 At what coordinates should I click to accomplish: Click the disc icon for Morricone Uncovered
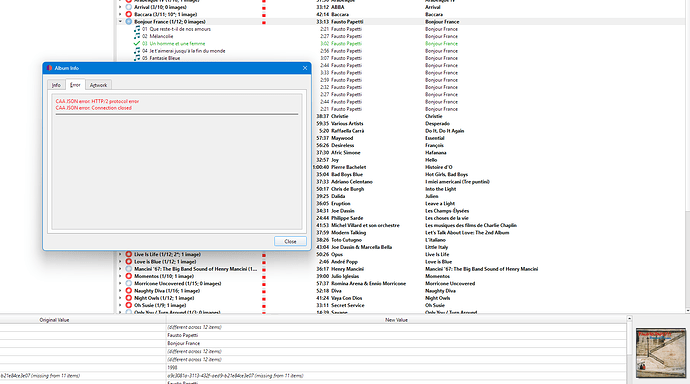129,283
